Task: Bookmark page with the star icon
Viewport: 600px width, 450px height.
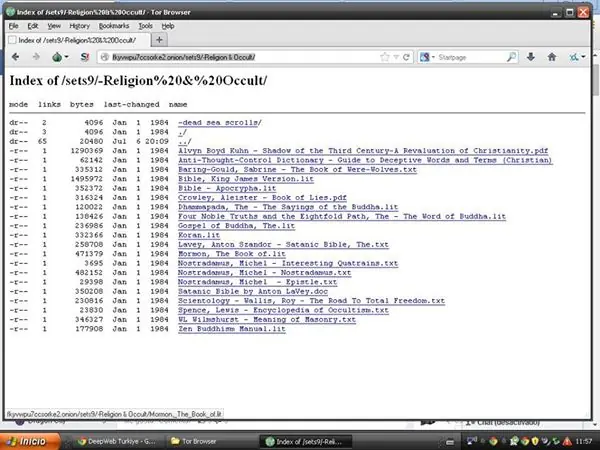Action: pos(385,57)
